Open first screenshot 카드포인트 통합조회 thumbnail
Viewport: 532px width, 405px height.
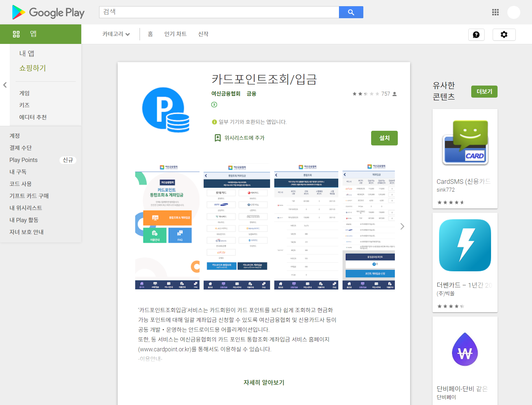[167, 226]
